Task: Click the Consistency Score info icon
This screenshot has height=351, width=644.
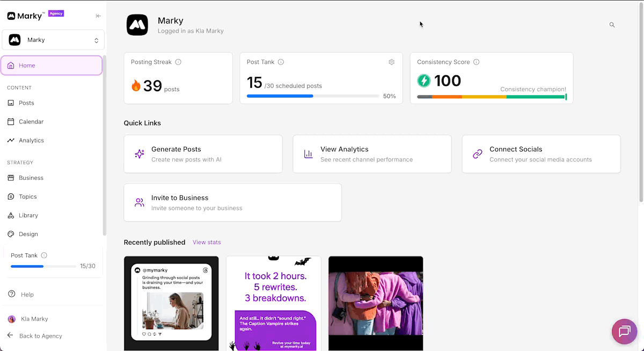Action: click(x=476, y=62)
